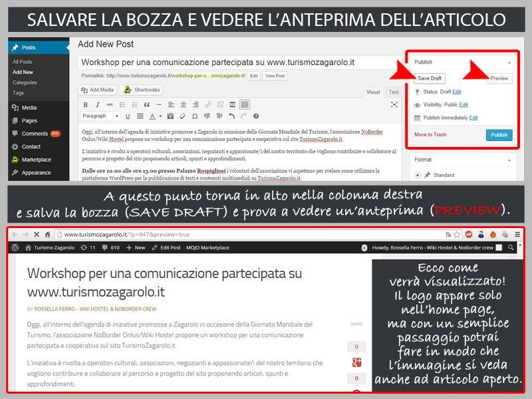Underline the selected text

(x=128, y=116)
